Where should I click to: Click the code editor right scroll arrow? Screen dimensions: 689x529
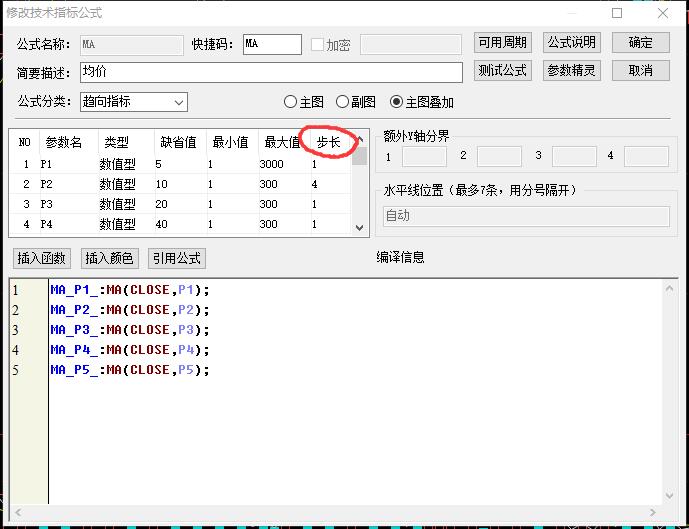(653, 512)
